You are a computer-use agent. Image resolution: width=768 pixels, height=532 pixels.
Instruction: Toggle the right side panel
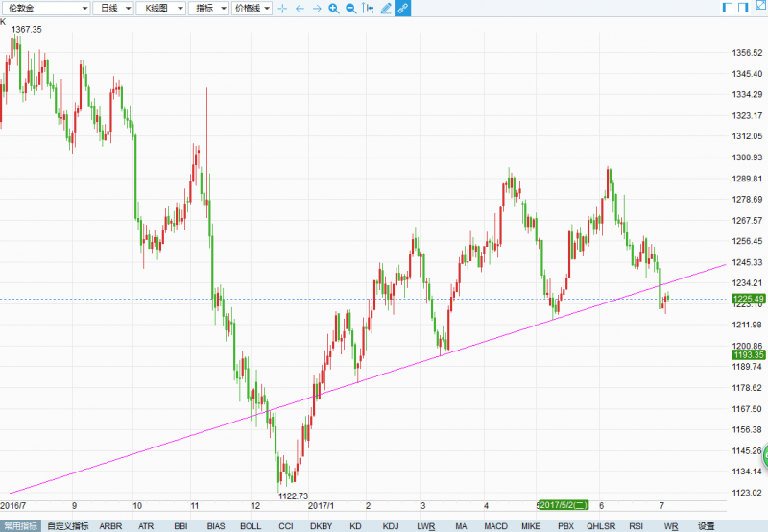coord(742,8)
